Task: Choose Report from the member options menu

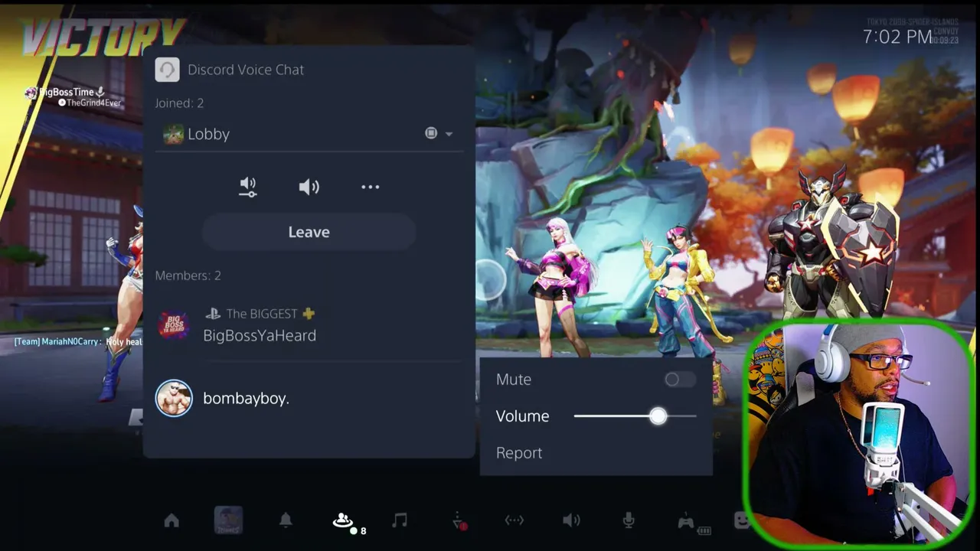Action: (x=519, y=453)
